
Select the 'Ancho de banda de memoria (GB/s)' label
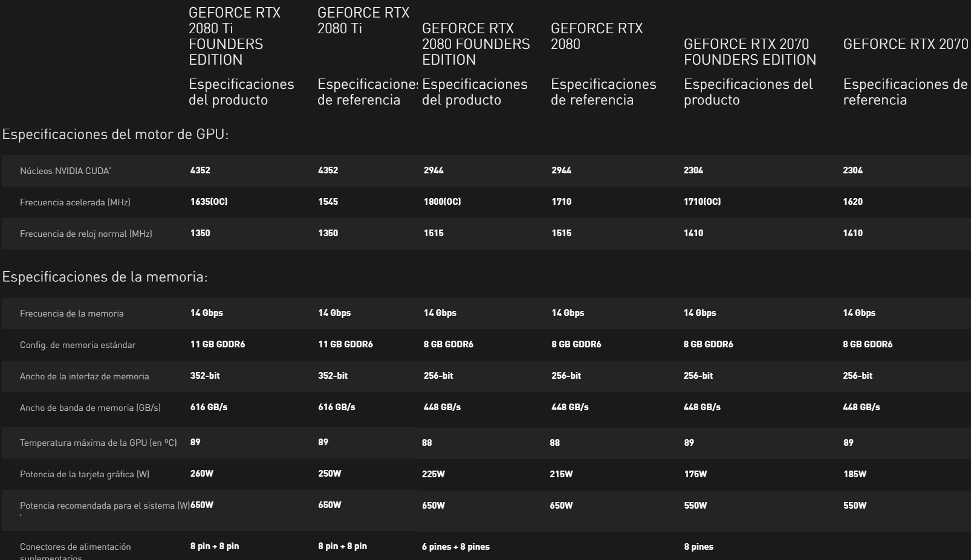point(90,408)
